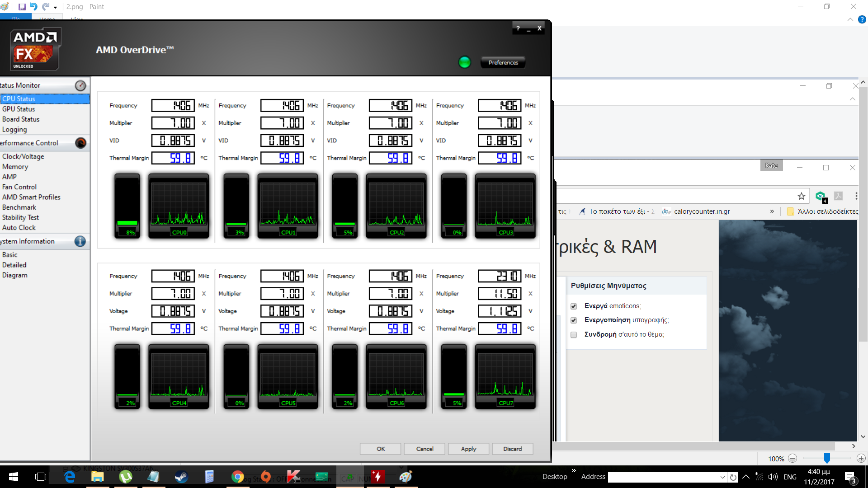Bookmark the Chrome page with star icon
Screen dimensions: 868x488
802,196
